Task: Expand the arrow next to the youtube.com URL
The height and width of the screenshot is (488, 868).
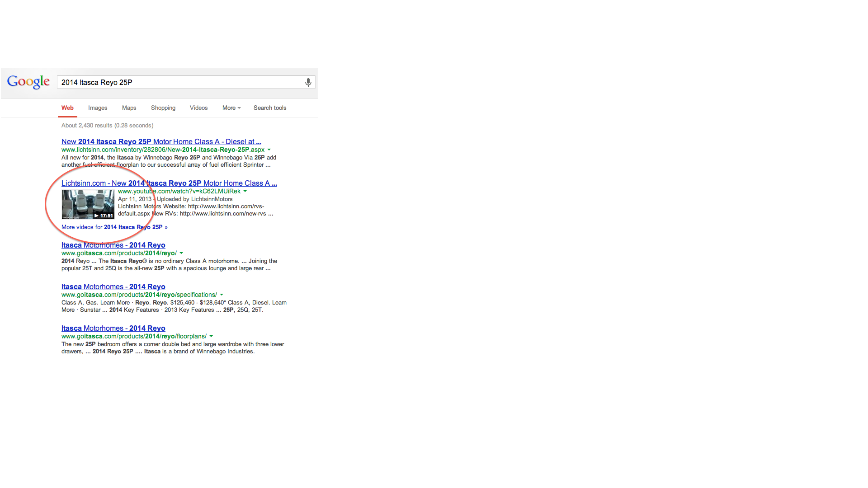Action: [x=245, y=191]
